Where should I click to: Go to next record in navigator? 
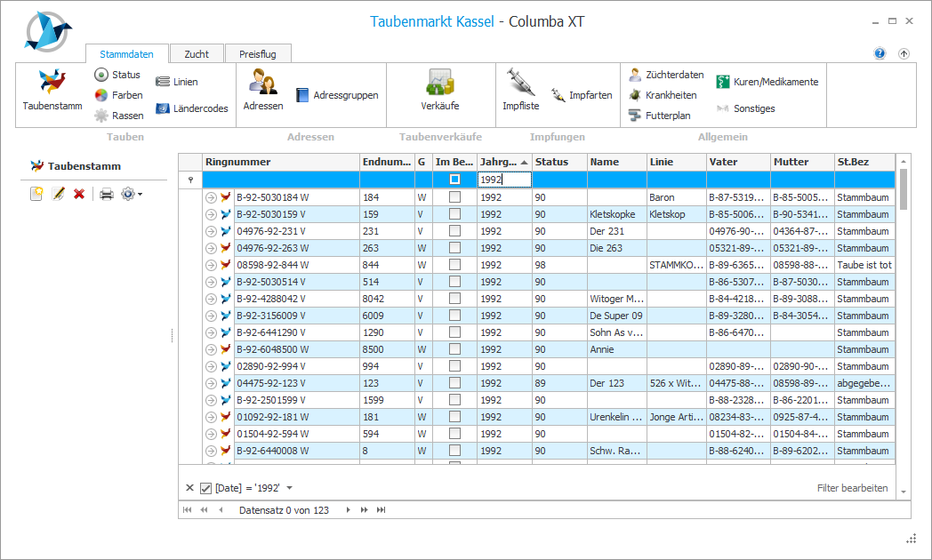coord(349,510)
